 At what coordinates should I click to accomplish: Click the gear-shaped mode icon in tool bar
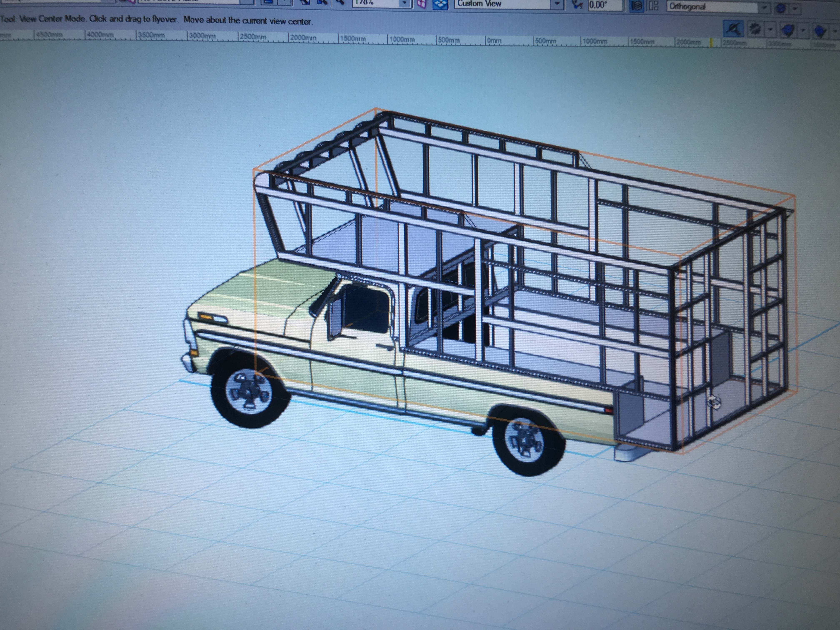coord(755,29)
